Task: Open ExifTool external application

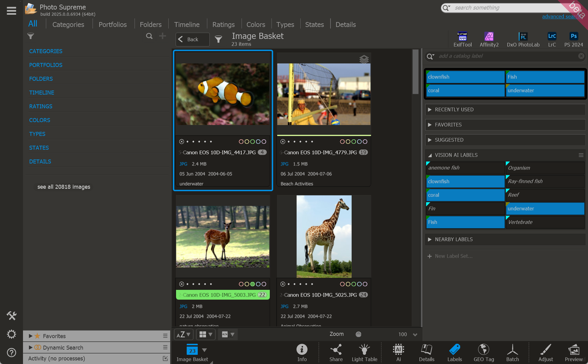Action: pyautogui.click(x=462, y=40)
